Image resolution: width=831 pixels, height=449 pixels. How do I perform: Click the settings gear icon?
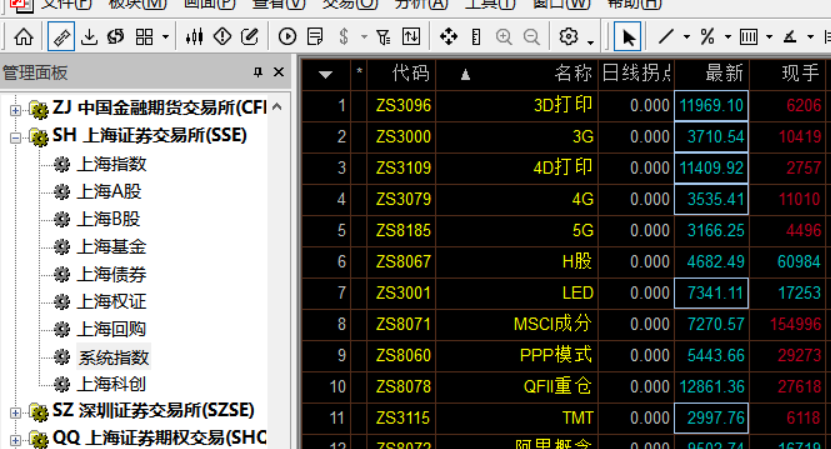coord(569,37)
